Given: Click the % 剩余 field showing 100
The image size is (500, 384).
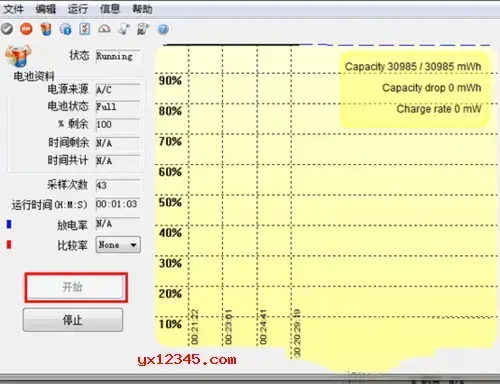Looking at the screenshot, I should 118,125.
